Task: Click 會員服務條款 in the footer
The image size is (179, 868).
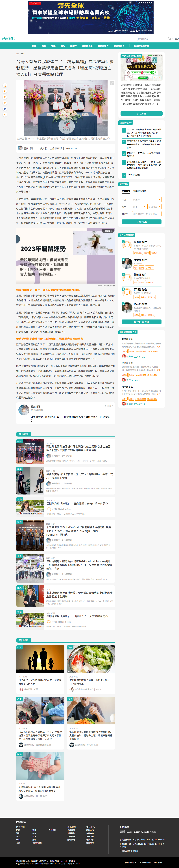Action: point(145,863)
